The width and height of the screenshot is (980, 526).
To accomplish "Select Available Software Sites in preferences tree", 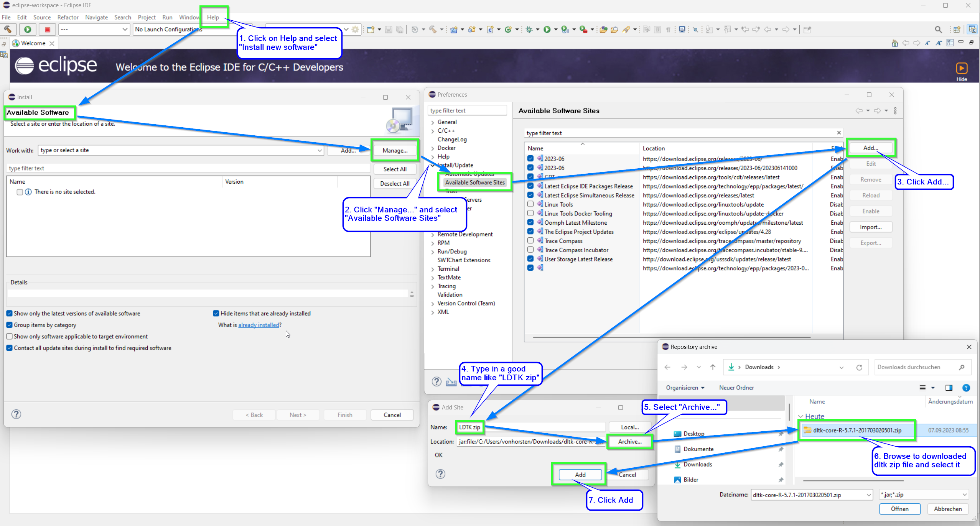I will (x=474, y=182).
